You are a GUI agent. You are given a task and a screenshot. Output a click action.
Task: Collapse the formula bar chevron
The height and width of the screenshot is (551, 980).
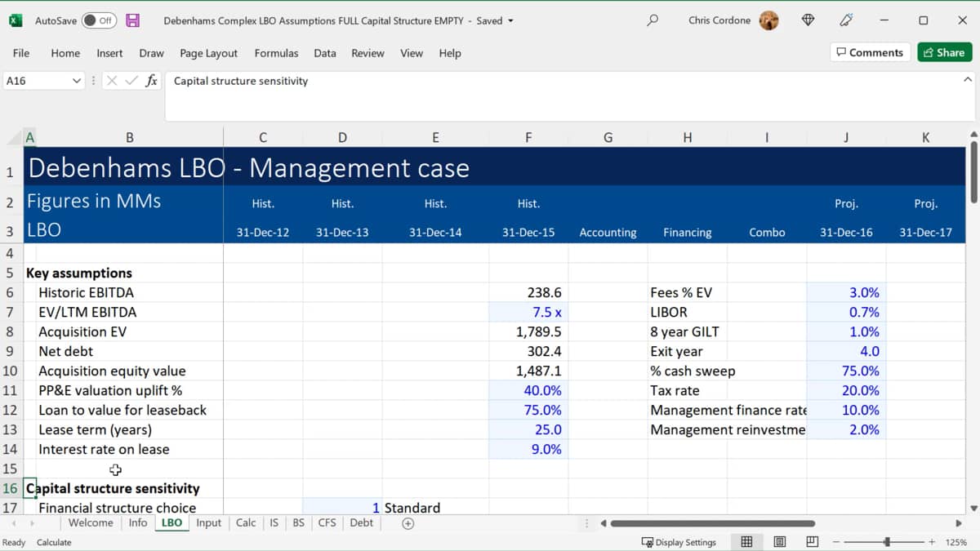[968, 80]
